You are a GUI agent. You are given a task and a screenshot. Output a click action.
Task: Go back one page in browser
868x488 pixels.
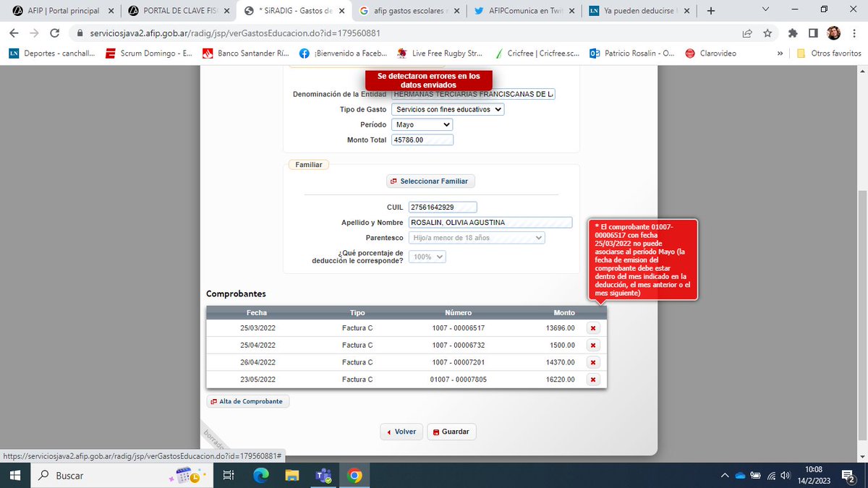point(14,33)
